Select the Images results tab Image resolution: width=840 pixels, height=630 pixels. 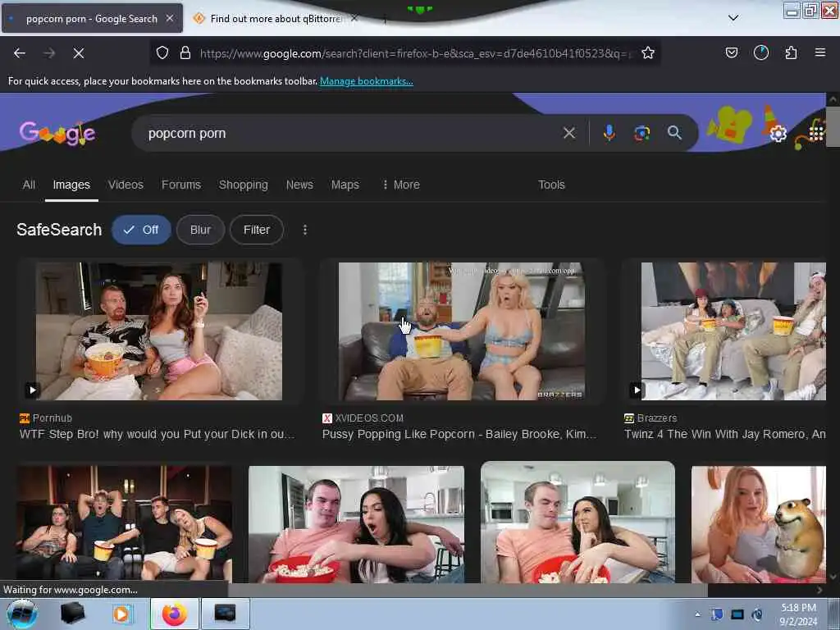pyautogui.click(x=71, y=185)
